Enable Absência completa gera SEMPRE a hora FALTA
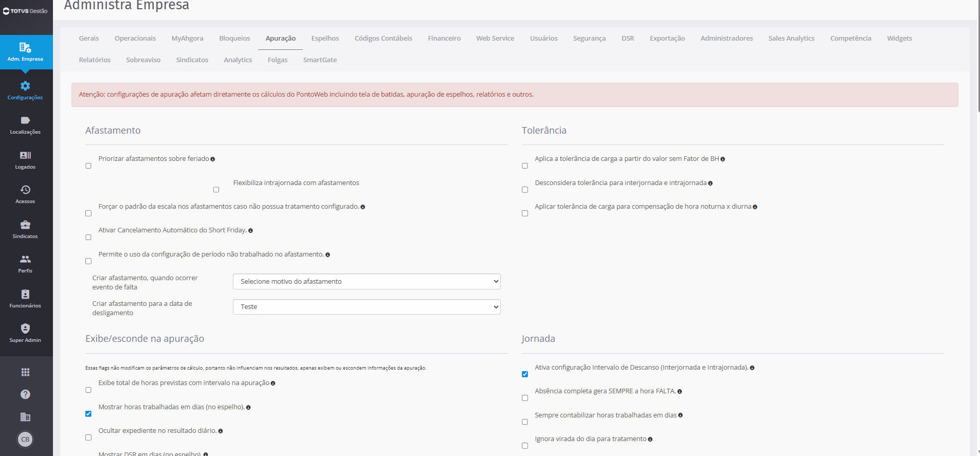 pyautogui.click(x=525, y=398)
